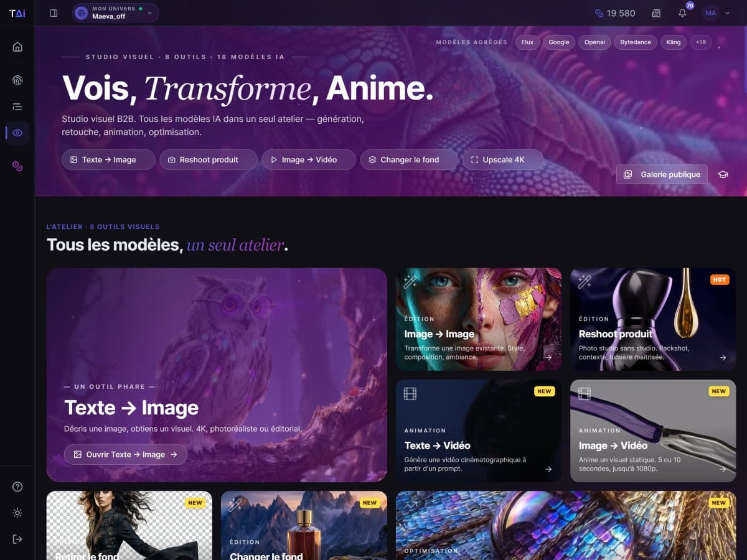Open the Home icon in the sidebar

(x=17, y=47)
